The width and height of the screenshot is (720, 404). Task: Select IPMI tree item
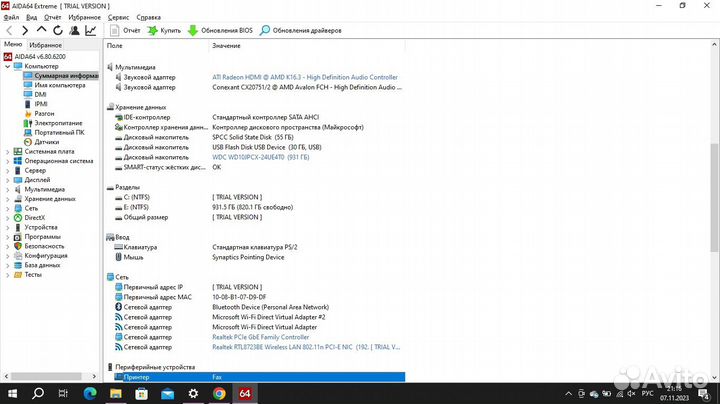pyautogui.click(x=35, y=104)
